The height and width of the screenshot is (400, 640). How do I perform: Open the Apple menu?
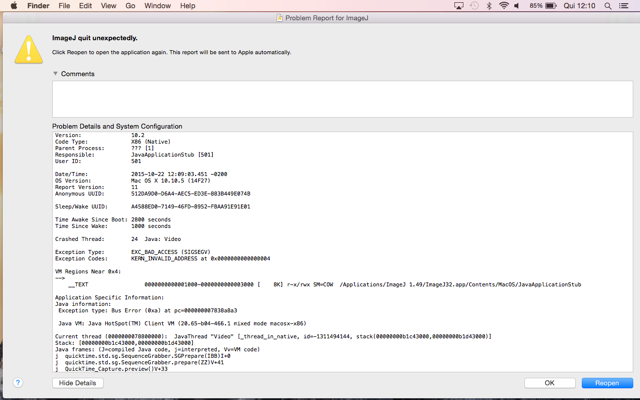coord(13,6)
